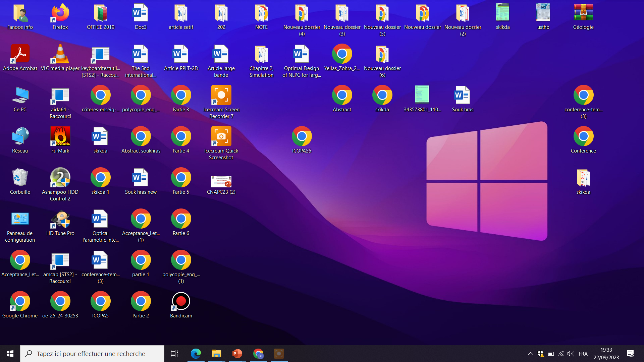Show hidden system tray icons

pyautogui.click(x=531, y=354)
